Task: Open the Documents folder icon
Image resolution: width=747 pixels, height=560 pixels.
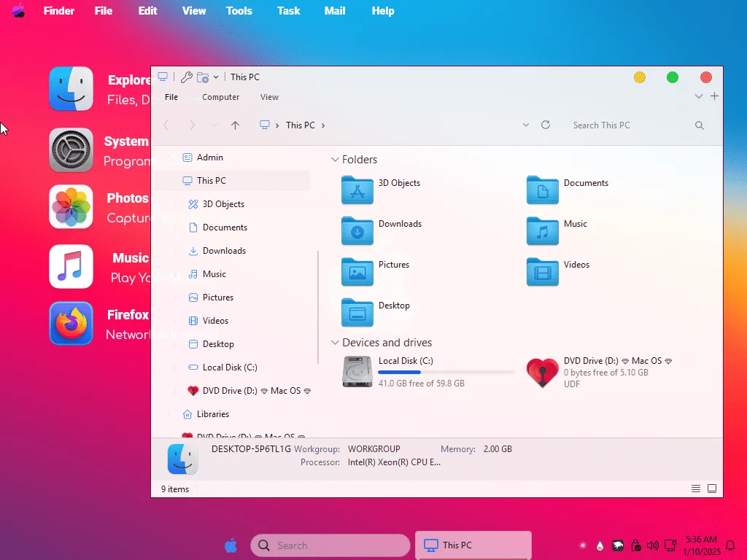Action: click(x=542, y=190)
